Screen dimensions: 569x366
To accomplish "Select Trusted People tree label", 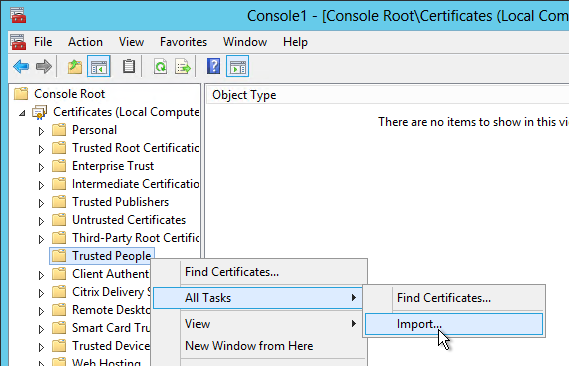I will [x=111, y=256].
